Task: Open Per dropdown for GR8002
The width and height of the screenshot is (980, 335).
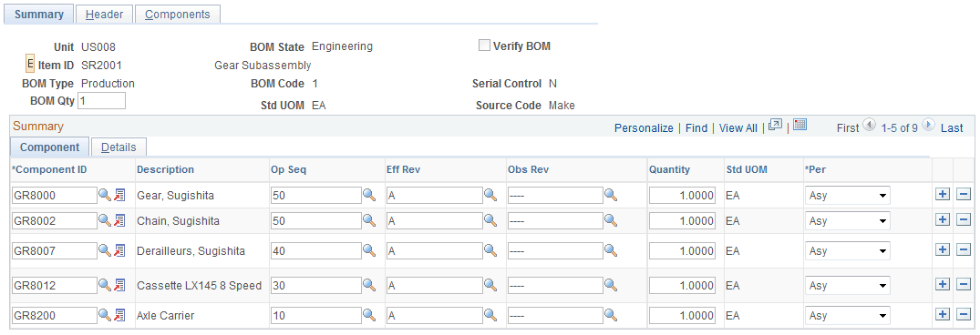Action: pos(848,220)
